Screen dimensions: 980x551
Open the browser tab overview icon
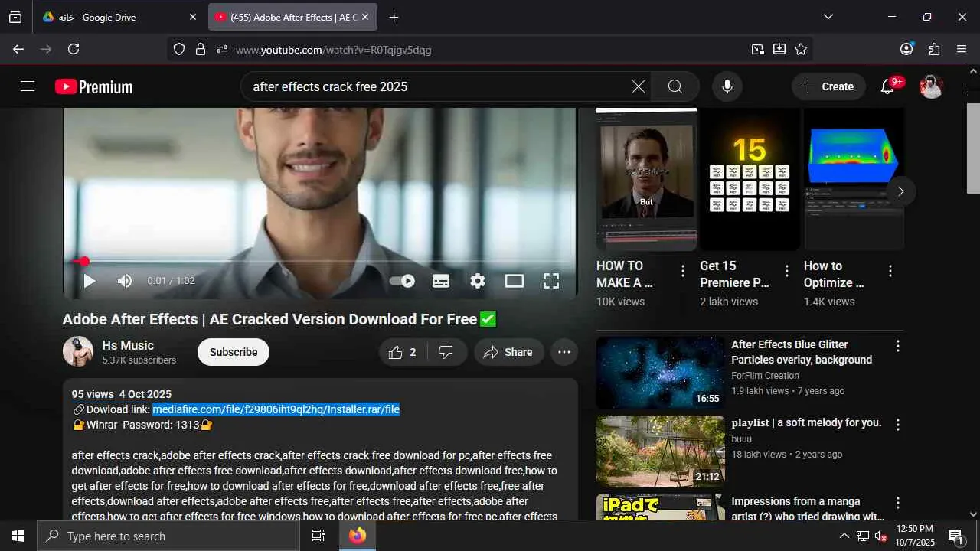point(15,17)
